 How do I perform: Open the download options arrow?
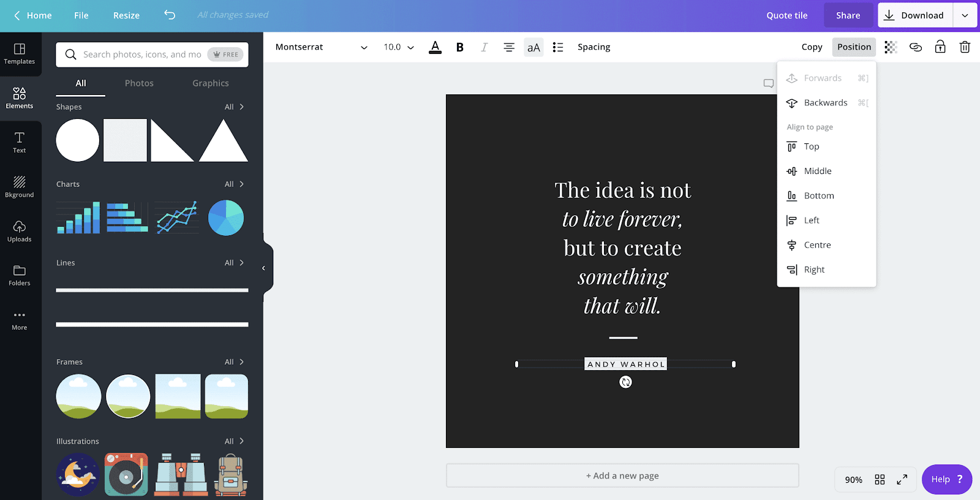point(965,15)
